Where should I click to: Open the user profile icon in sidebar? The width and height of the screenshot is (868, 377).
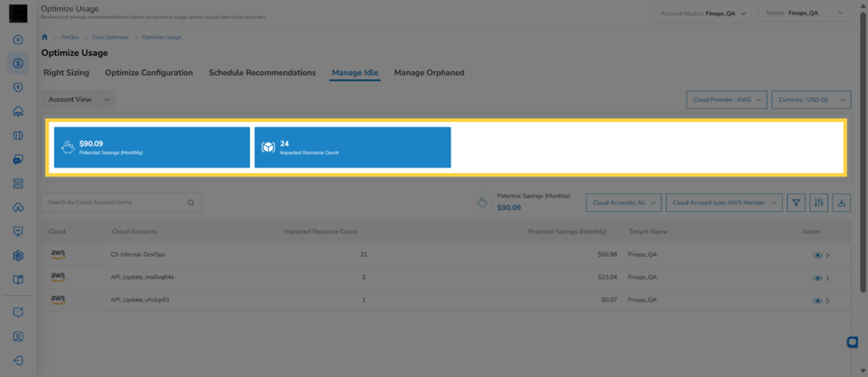(18, 336)
